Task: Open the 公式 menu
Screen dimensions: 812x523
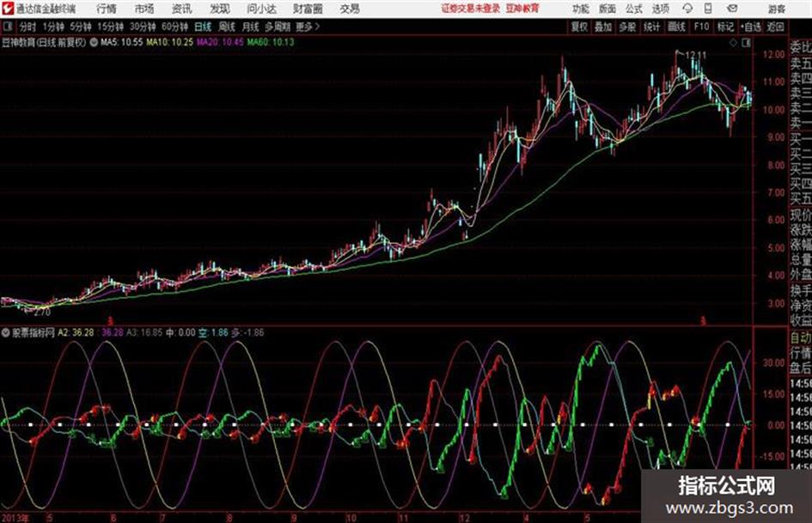Action: click(634, 9)
